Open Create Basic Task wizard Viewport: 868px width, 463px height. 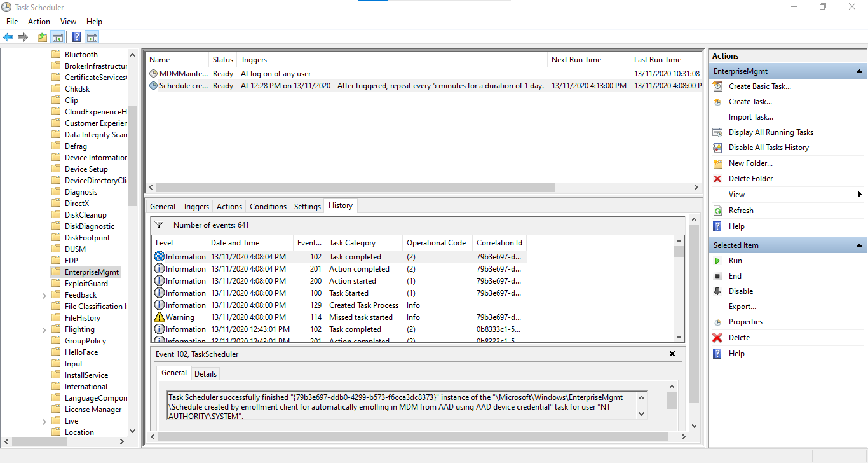point(759,86)
